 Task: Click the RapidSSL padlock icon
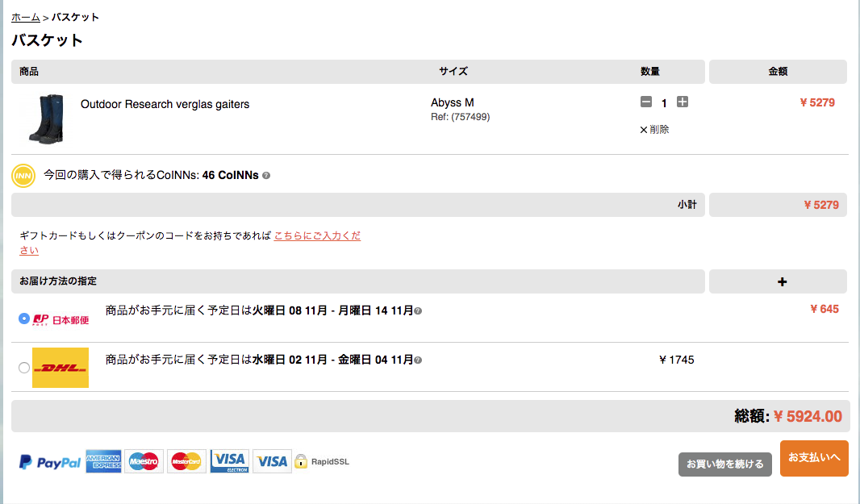pos(301,461)
